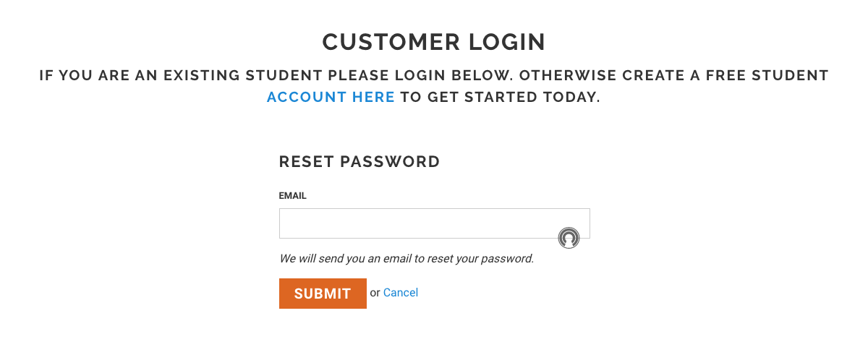Click the RESET PASSWORD heading

tap(359, 162)
